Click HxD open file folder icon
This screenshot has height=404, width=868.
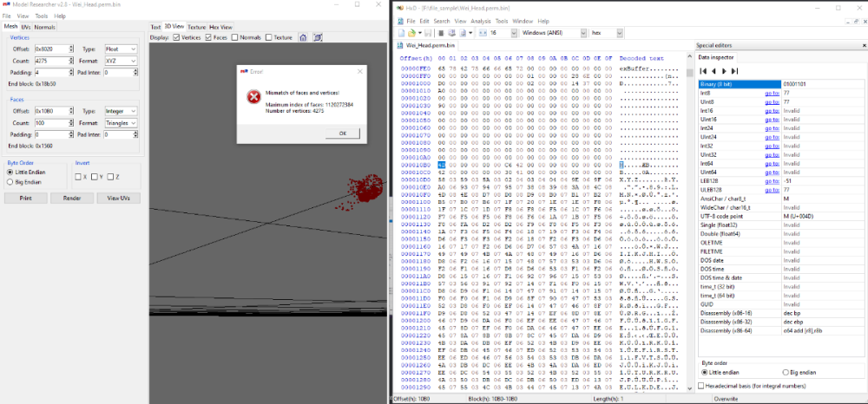pos(411,33)
